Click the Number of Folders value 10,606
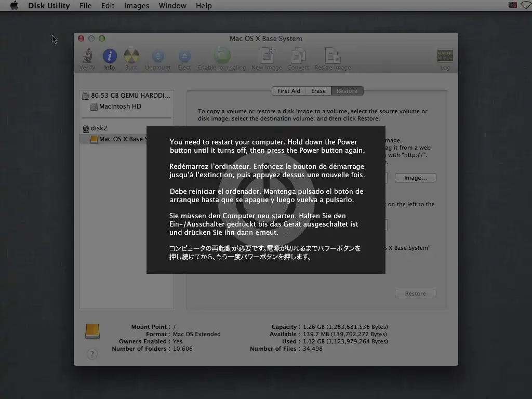 pos(183,349)
